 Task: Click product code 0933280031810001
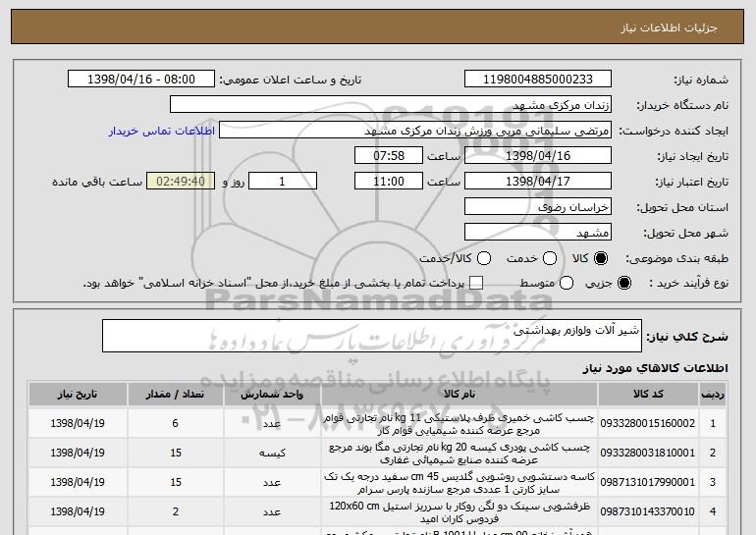click(x=648, y=454)
